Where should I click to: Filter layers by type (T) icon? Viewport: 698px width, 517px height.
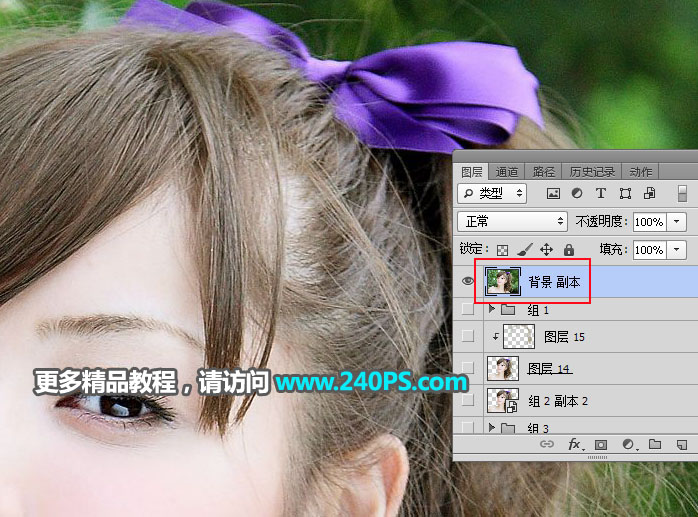coord(601,193)
